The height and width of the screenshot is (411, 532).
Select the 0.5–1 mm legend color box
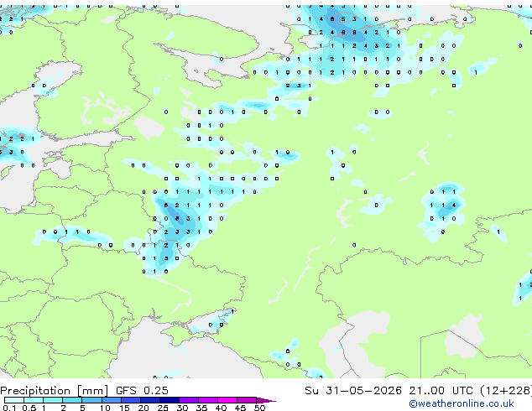pos(34,400)
